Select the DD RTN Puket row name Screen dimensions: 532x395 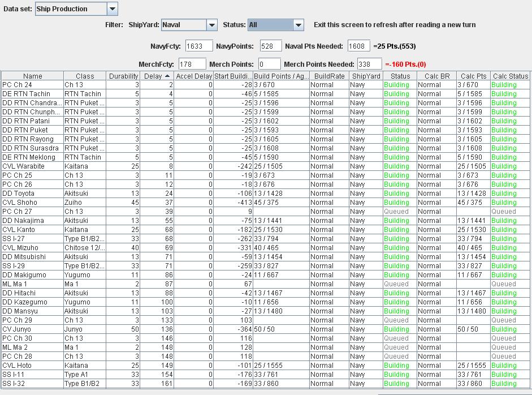coord(25,130)
